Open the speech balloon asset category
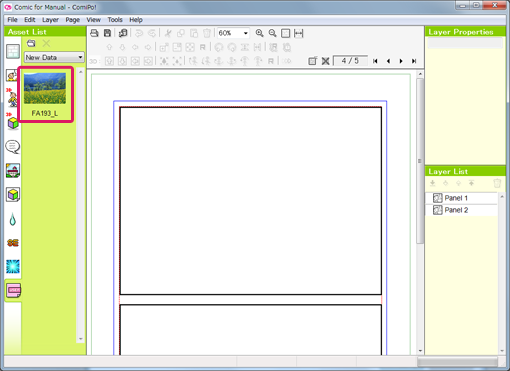This screenshot has width=510, height=371. pyautogui.click(x=13, y=147)
